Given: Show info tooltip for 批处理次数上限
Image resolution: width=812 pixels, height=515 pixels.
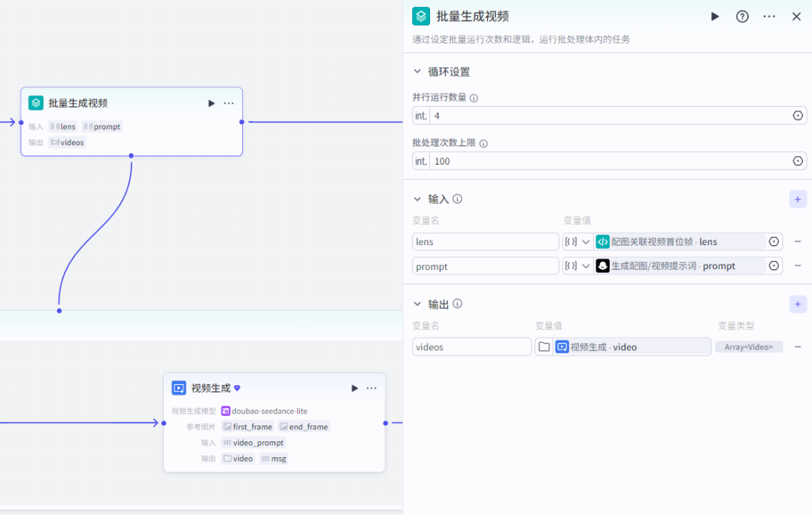Looking at the screenshot, I should pos(483,144).
